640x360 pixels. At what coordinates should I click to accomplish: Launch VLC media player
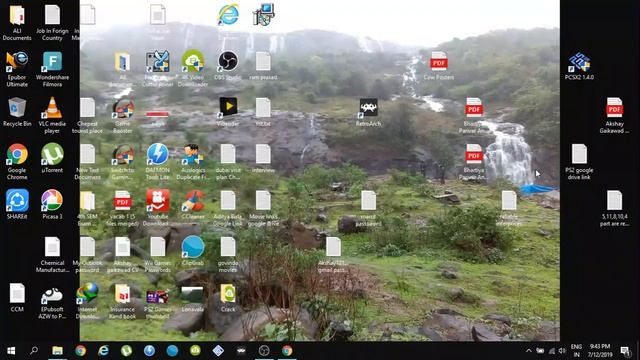coord(52,108)
